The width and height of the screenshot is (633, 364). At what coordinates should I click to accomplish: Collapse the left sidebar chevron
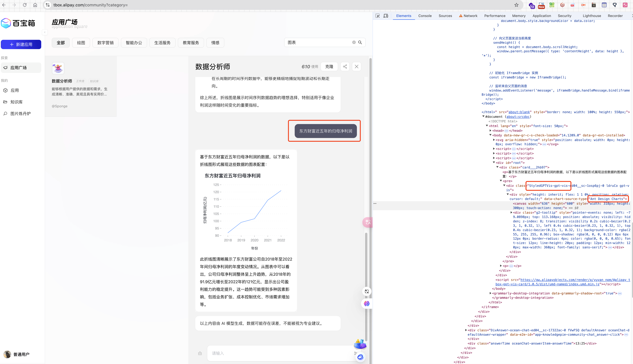(45, 32)
